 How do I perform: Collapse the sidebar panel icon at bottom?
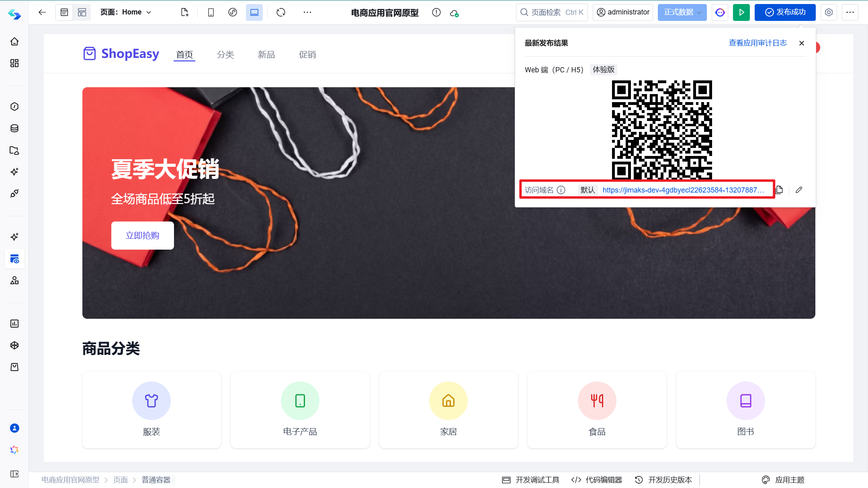pos(14,474)
